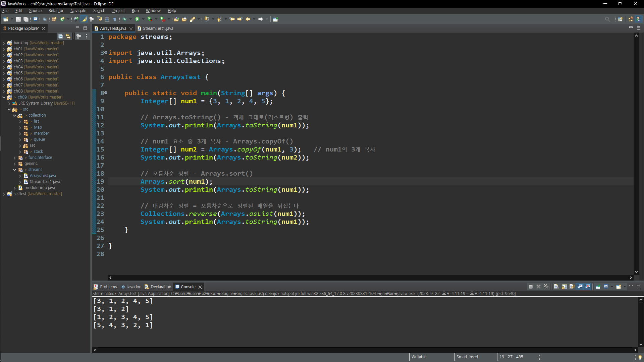The image size is (644, 362).
Task: Click Remove All Terminated Launches icon
Action: click(x=546, y=287)
